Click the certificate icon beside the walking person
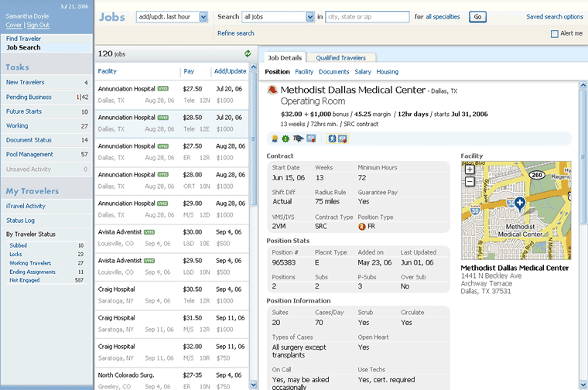The width and height of the screenshot is (588, 390). click(x=343, y=139)
